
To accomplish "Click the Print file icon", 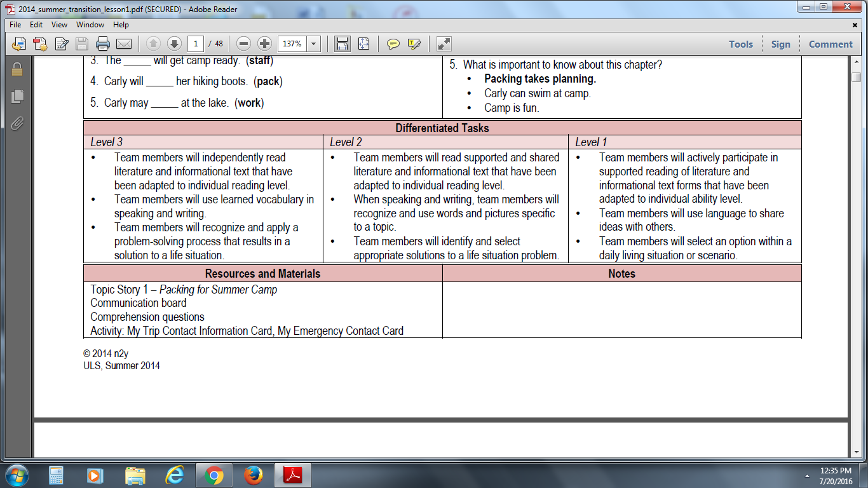I will click(x=103, y=44).
